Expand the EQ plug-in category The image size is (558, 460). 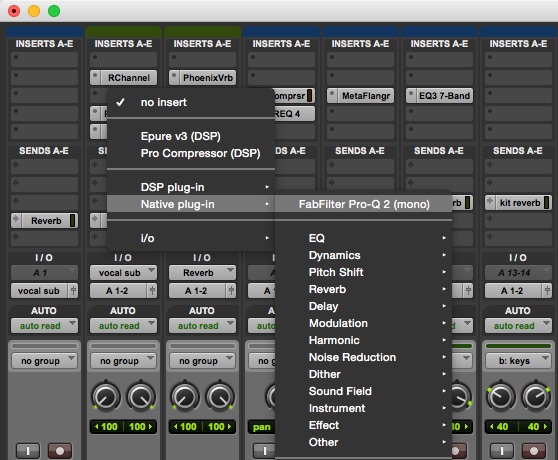(363, 238)
